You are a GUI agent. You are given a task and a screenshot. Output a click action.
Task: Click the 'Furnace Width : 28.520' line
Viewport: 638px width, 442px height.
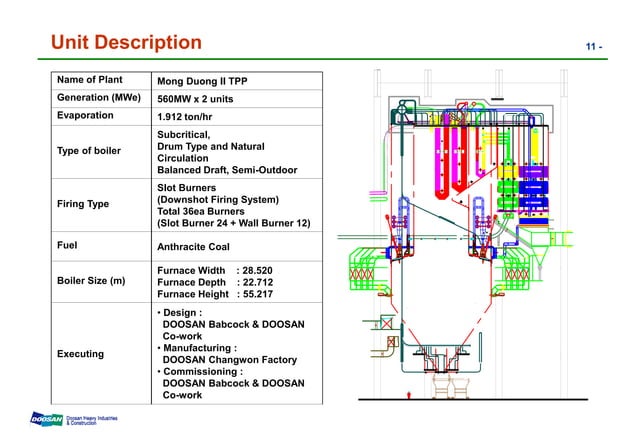point(215,271)
